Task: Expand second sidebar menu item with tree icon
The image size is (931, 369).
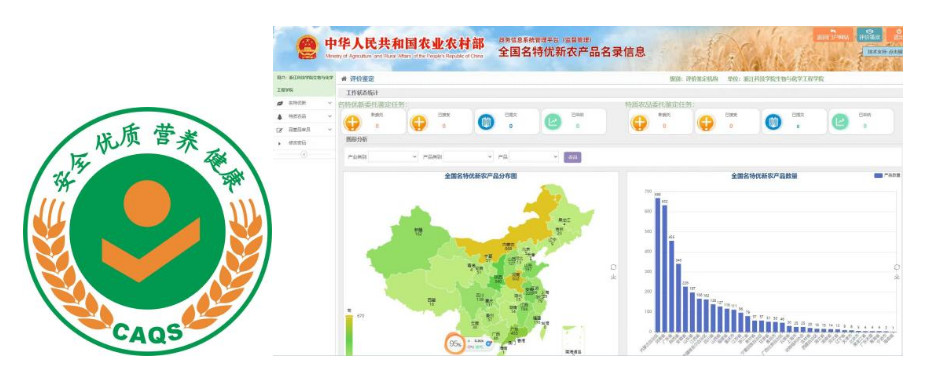Action: pos(305,116)
